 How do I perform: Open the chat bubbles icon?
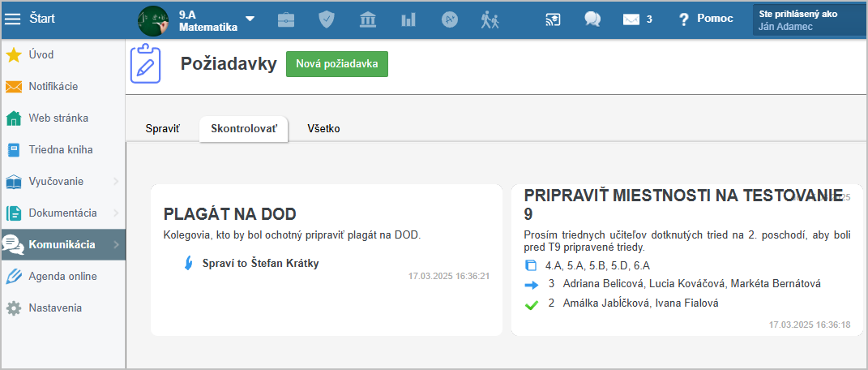coord(592,19)
